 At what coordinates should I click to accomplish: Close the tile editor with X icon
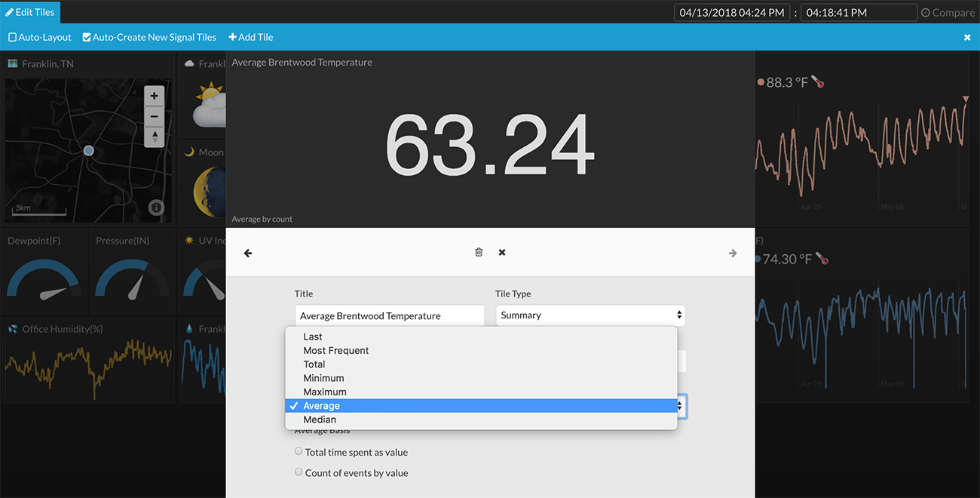tap(502, 252)
